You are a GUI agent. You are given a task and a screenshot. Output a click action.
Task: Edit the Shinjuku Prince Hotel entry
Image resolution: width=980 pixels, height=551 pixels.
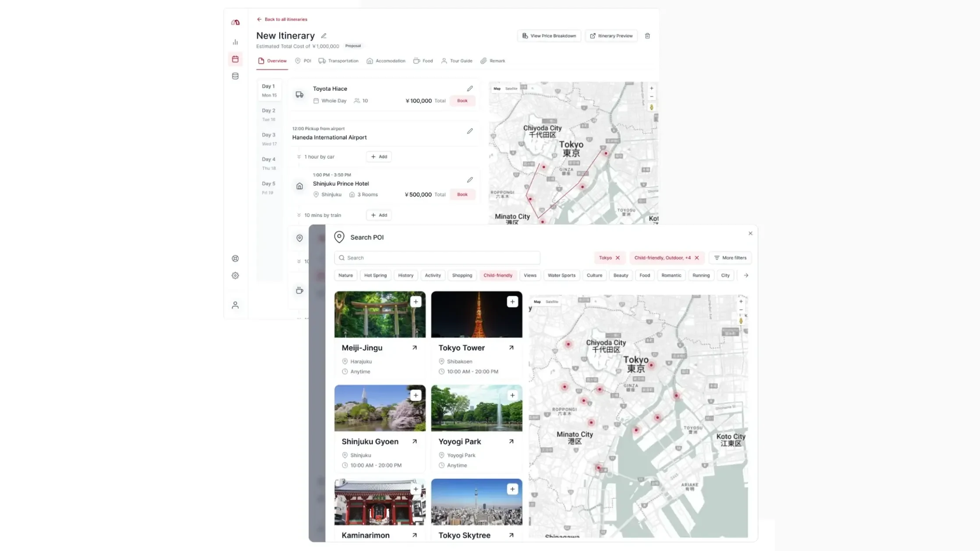(x=470, y=180)
